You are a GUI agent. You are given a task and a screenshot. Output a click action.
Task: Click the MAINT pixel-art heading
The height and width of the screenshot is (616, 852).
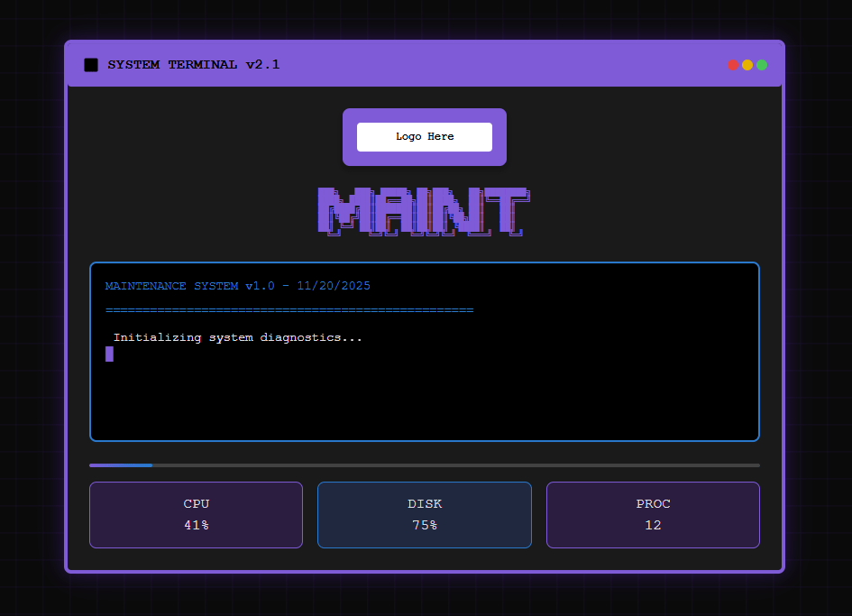pyautogui.click(x=424, y=211)
